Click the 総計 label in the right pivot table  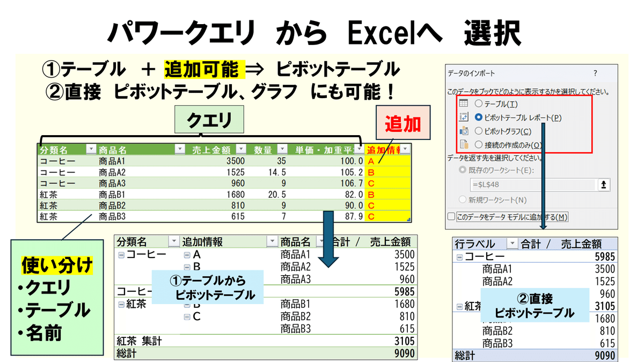[465, 355]
